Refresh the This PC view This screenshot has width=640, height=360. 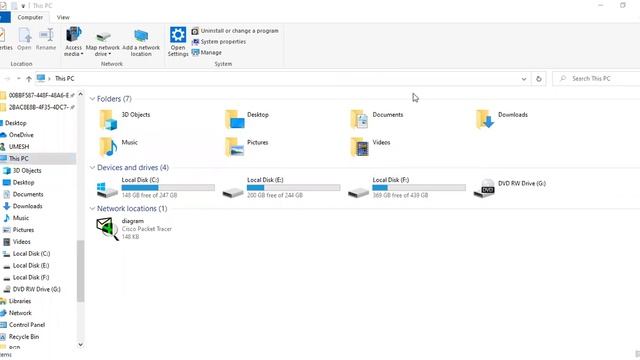click(539, 79)
